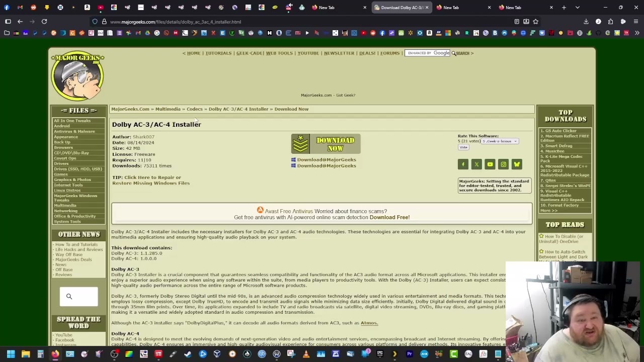This screenshot has width=644, height=362.
Task: Open the Networking file category
Action: point(65,211)
